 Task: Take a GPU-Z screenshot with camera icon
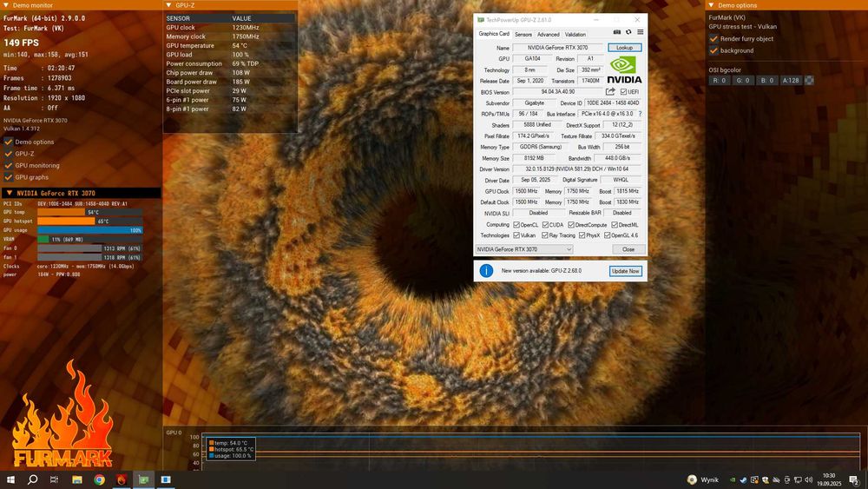tap(616, 32)
